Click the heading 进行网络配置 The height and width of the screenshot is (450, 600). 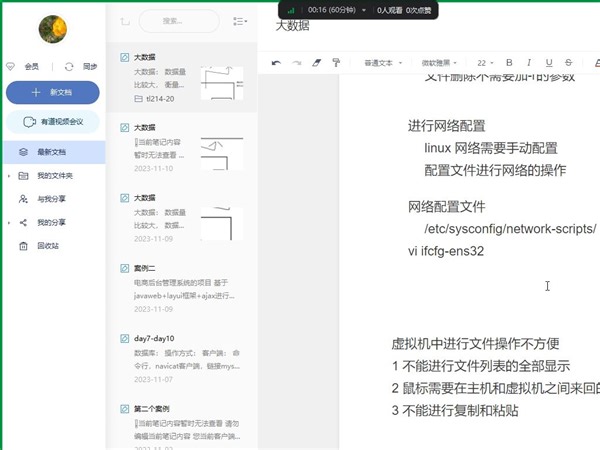447,126
